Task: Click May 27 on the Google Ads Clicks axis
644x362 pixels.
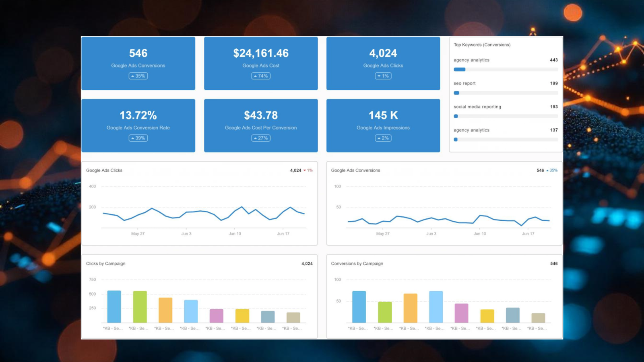Action: (x=138, y=234)
